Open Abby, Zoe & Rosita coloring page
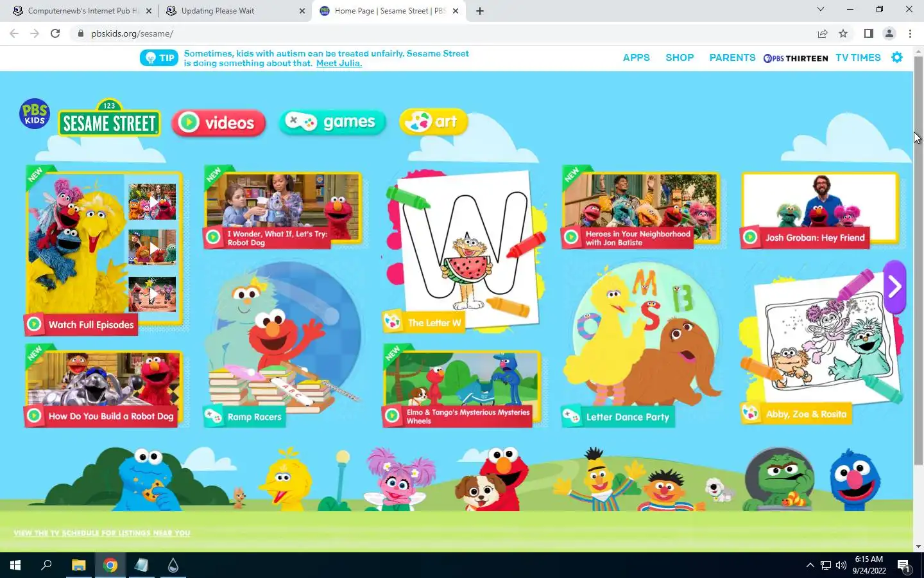Image resolution: width=924 pixels, height=578 pixels. (821, 347)
